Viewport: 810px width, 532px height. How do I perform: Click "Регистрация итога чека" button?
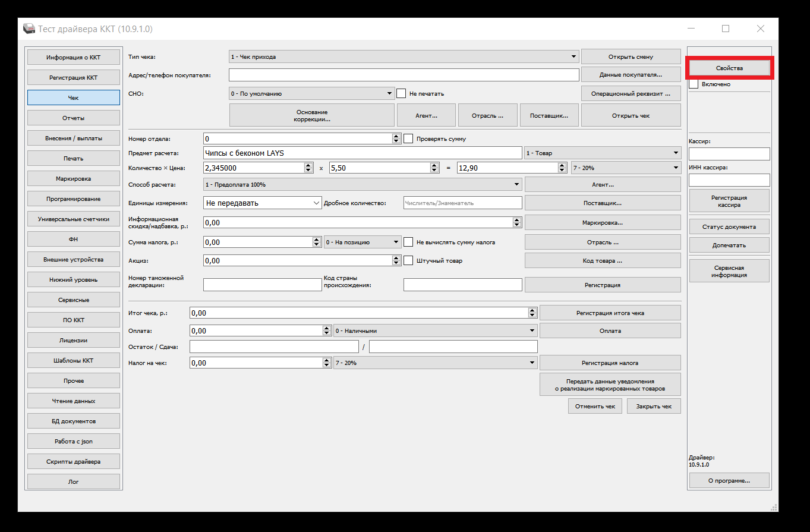(x=610, y=313)
